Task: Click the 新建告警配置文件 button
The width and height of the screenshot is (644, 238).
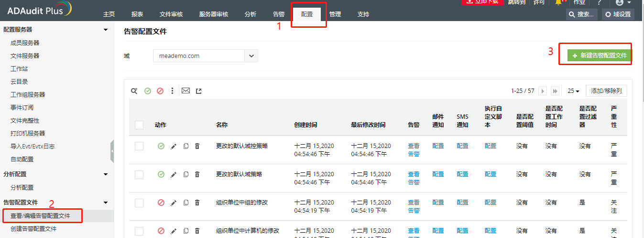Action: [600, 56]
